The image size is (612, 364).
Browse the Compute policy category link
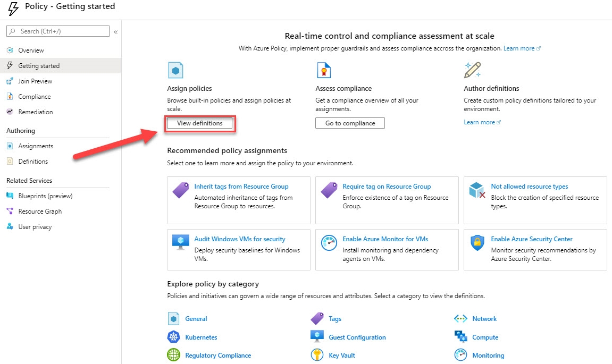coord(485,337)
